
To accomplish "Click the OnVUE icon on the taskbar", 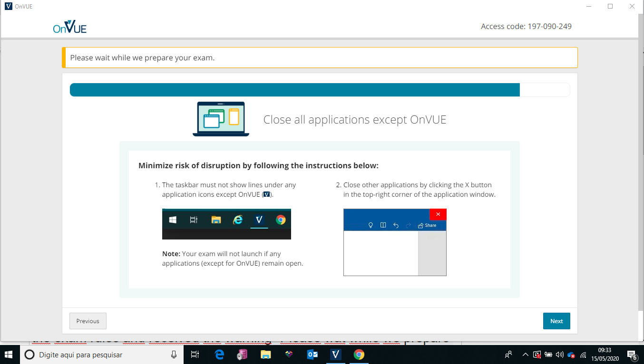I will (x=336, y=354).
